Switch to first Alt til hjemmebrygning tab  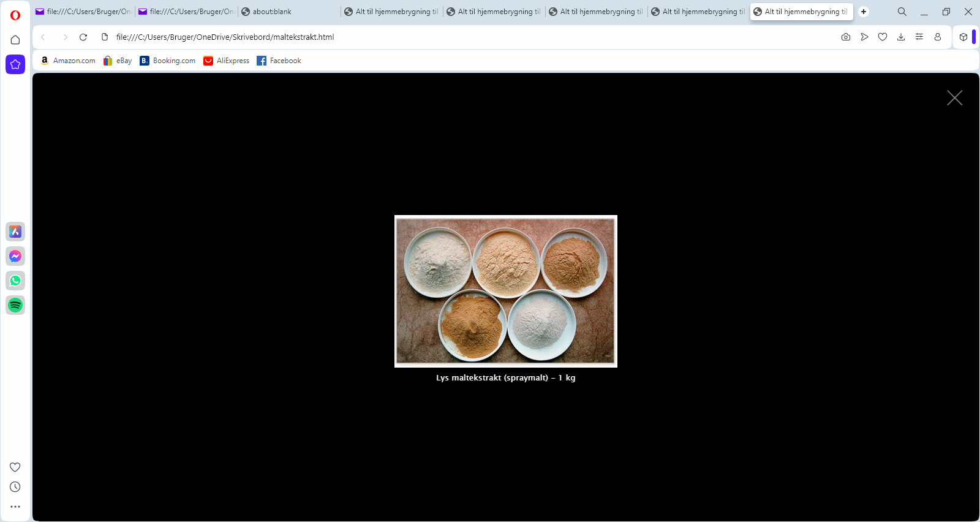click(392, 12)
